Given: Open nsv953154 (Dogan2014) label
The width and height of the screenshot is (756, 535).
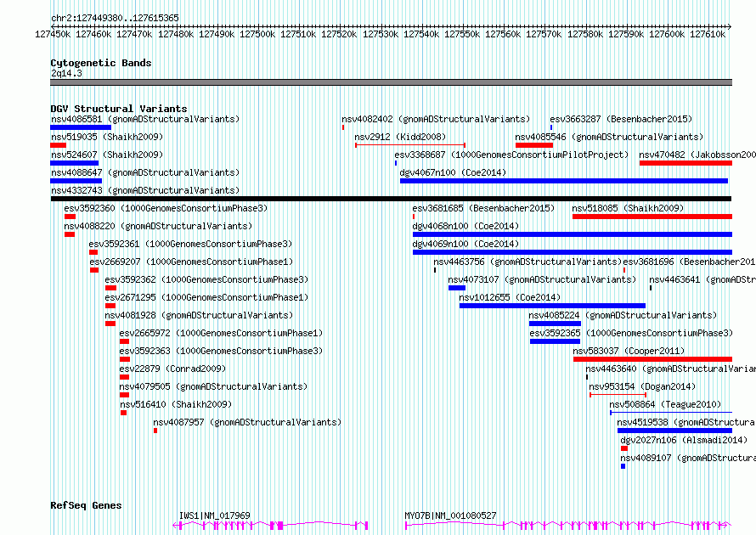Looking at the screenshot, I should point(642,386).
